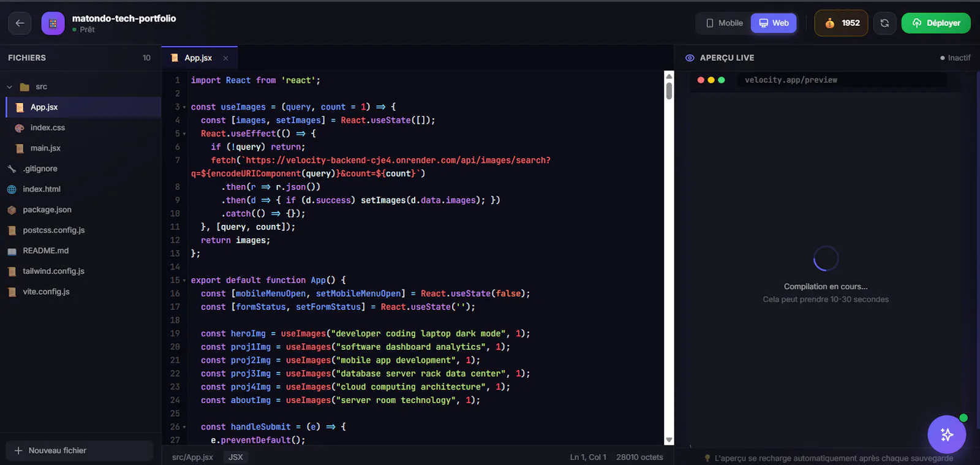Viewport: 980px width, 465px height.
Task: Collapse the src folder chevron
Action: tap(9, 87)
